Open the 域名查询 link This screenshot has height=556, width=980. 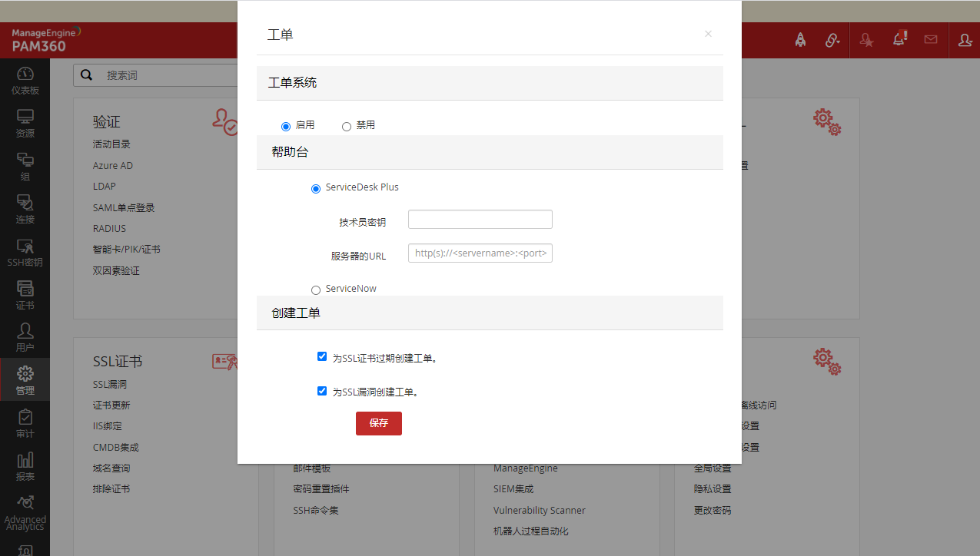(111, 468)
